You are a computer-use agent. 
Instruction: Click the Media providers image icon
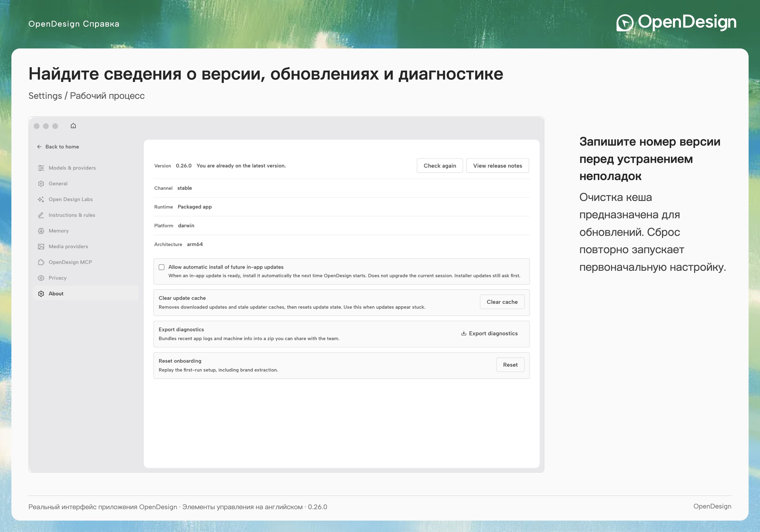[41, 247]
